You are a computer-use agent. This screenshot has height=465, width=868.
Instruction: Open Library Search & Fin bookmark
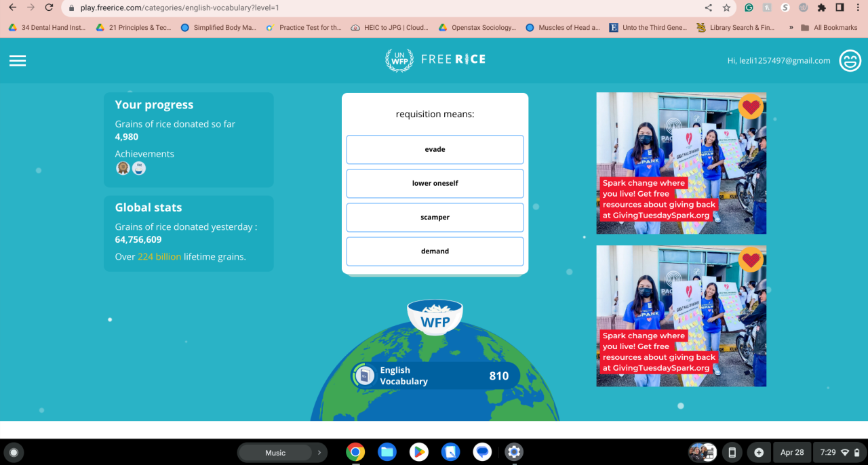736,28
